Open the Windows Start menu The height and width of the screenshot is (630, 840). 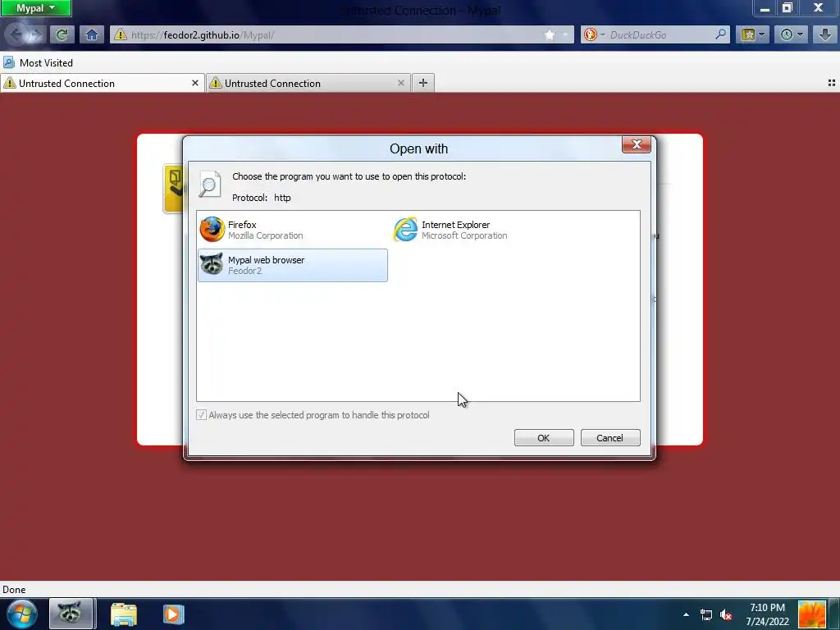click(22, 614)
